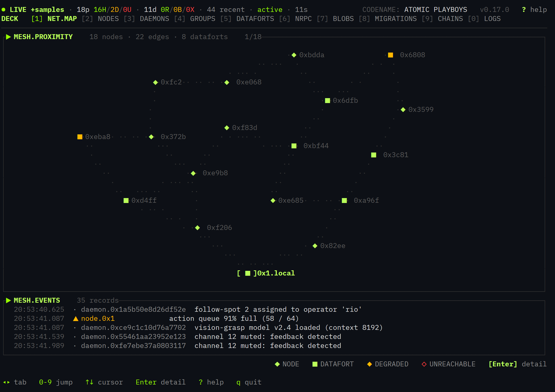Click the DEGRADED legend diamond icon
Viewport: 555px width, 392px height.
(x=369, y=364)
